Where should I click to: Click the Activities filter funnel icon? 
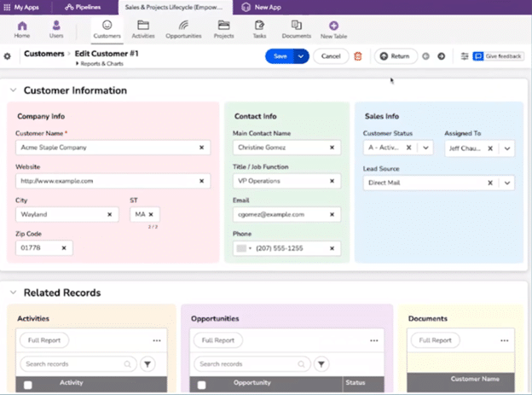click(x=147, y=364)
